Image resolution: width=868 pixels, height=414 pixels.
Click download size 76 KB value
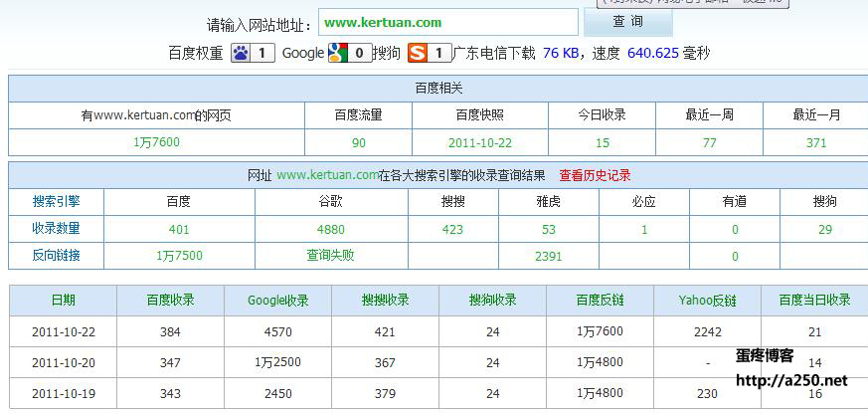[x=561, y=53]
